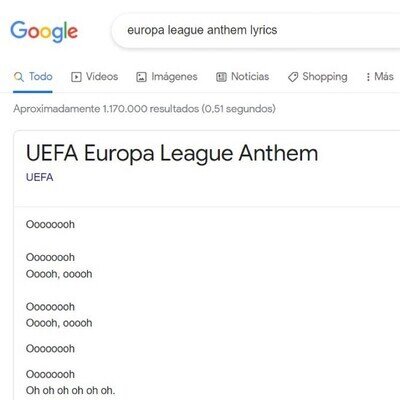Click the UEFA Europa League Anthem title

coord(172,153)
